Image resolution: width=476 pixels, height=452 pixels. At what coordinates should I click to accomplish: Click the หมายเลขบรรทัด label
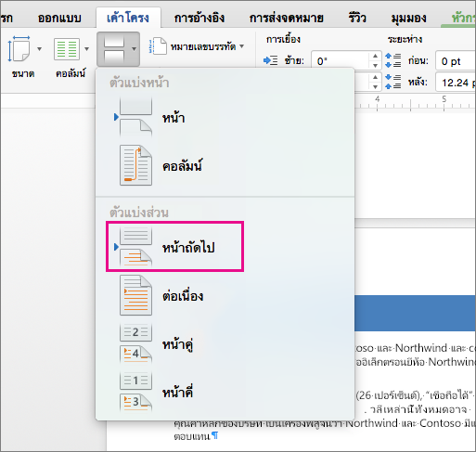coord(203,46)
